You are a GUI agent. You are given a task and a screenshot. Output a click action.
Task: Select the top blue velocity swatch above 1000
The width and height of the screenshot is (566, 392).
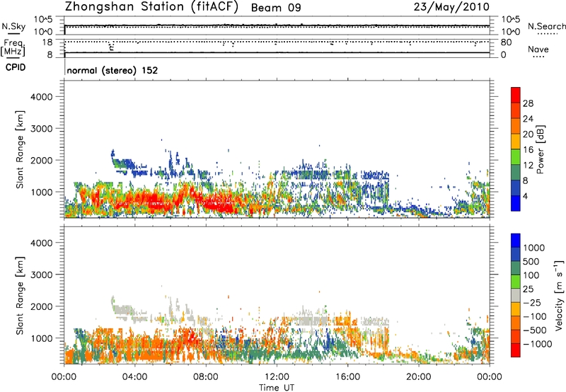pos(516,241)
